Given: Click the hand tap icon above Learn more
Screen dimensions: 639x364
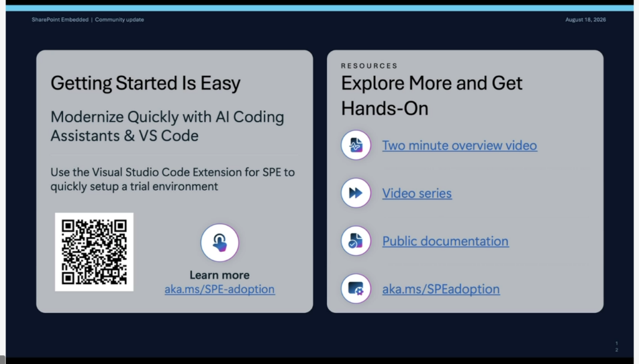Looking at the screenshot, I should 220,242.
